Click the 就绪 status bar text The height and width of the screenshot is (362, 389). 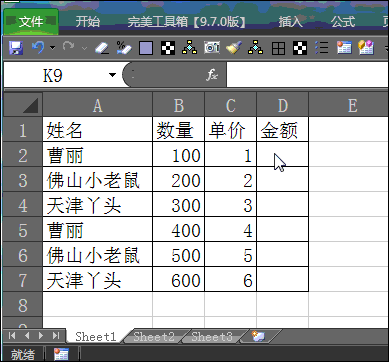click(x=23, y=355)
